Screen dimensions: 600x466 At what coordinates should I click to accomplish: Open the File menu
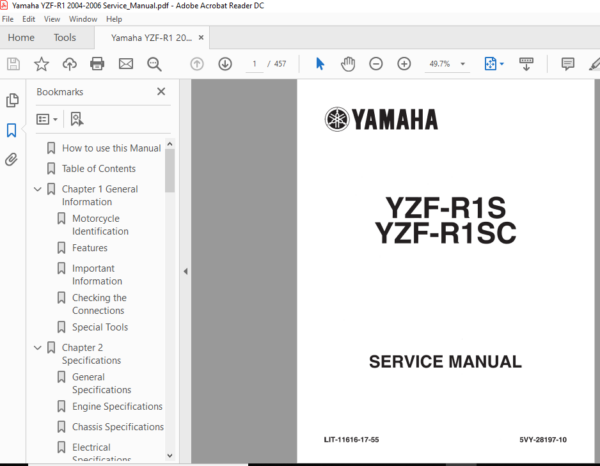click(x=8, y=19)
